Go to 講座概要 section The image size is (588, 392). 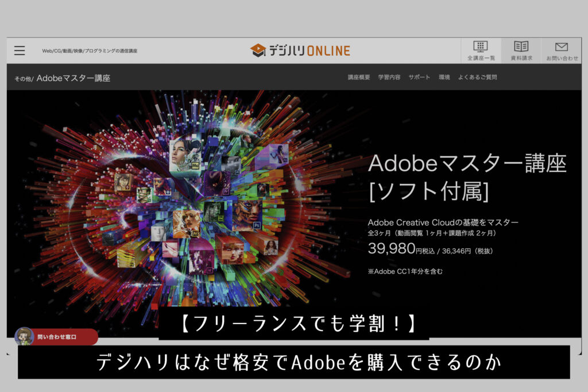tap(358, 78)
